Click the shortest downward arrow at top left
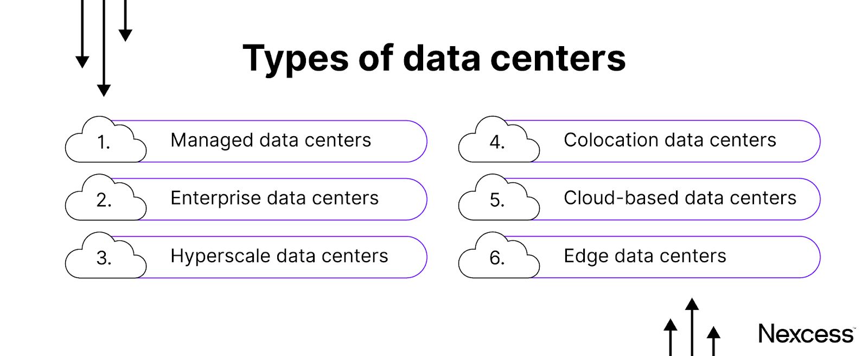868x356 pixels. pyautogui.click(x=125, y=21)
